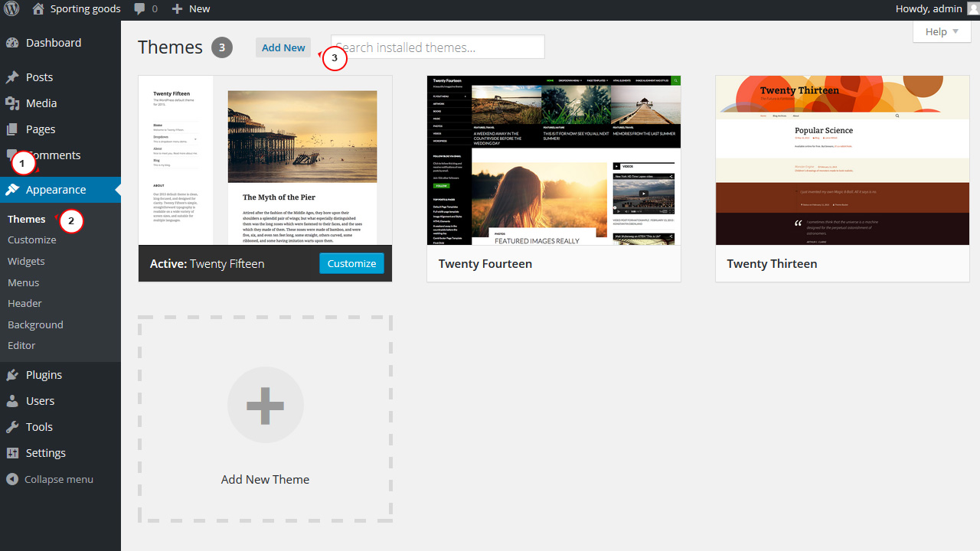Click the Add New button beside Themes
This screenshot has height=551, width=980.
pos(283,47)
